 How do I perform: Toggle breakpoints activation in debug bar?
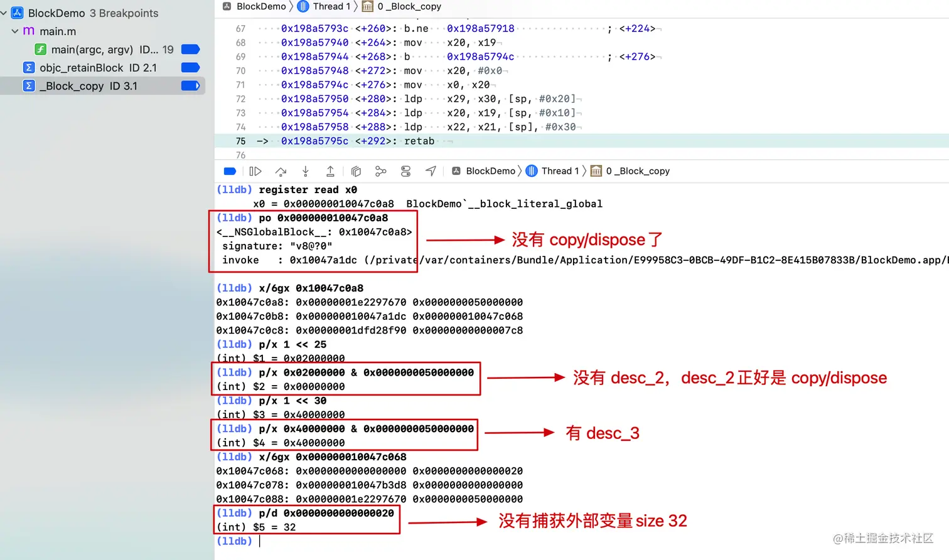click(230, 171)
